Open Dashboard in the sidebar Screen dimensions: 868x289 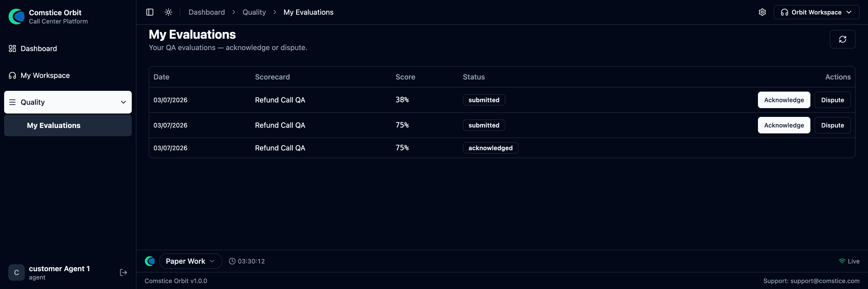pos(68,49)
